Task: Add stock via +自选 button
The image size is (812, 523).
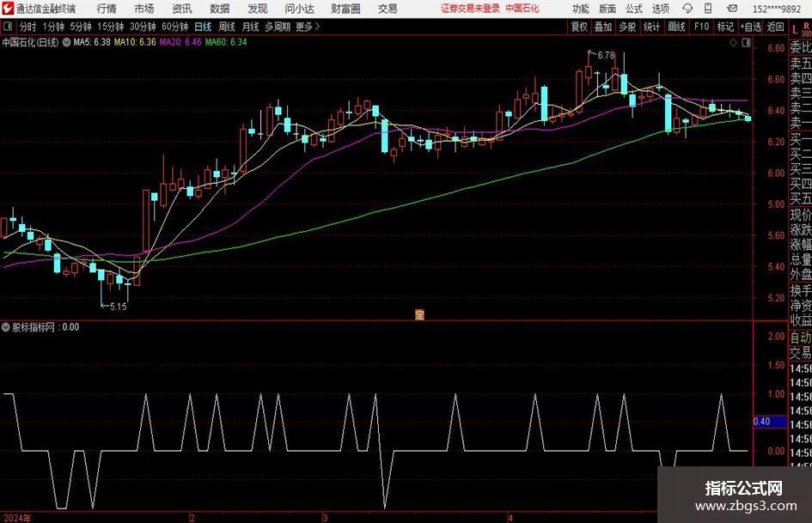Action: [x=750, y=27]
